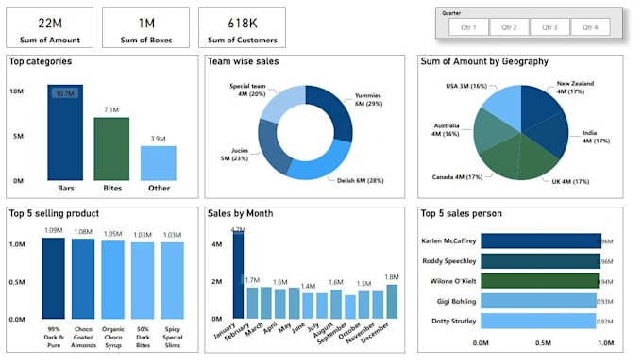The height and width of the screenshot is (364, 642).
Task: Select the Bars column in Top categories
Action: pos(65,133)
